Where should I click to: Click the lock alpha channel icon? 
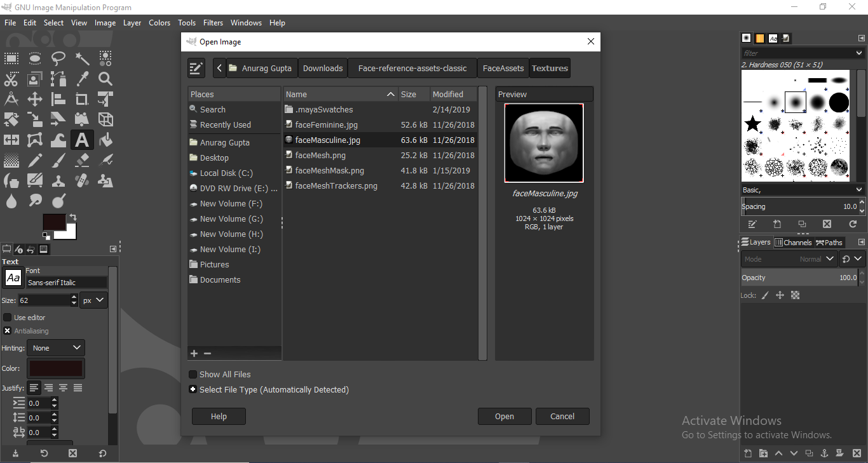tap(795, 295)
